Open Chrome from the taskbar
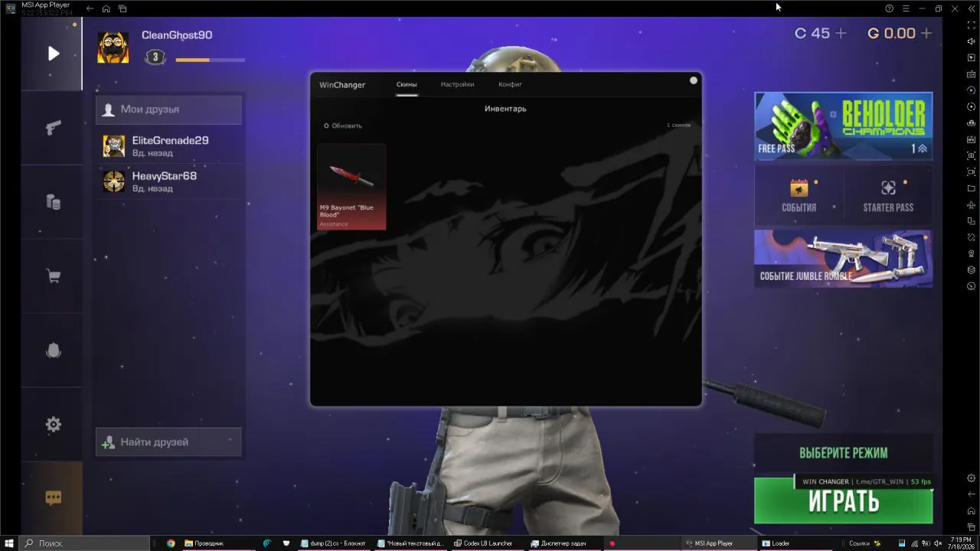 (x=171, y=543)
